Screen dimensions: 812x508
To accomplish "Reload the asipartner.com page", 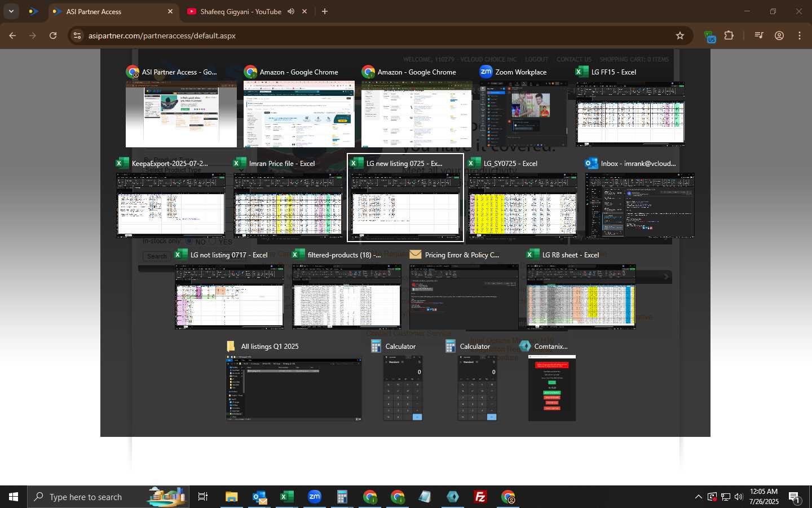I will coord(53,36).
